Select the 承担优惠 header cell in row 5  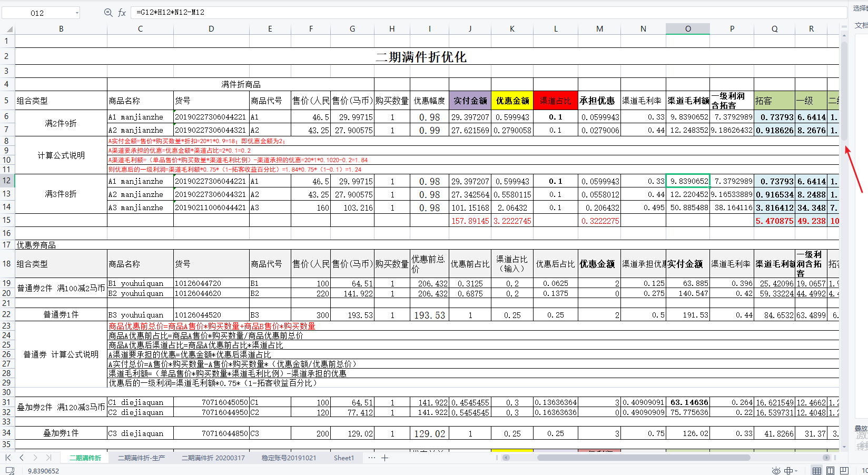599,101
